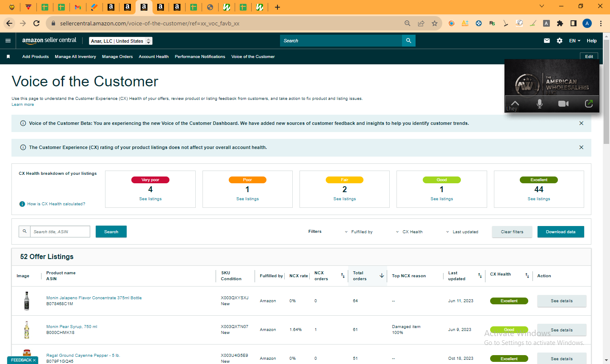Open the Seller Central hamburger menu
The image size is (610, 364).
(x=8, y=41)
